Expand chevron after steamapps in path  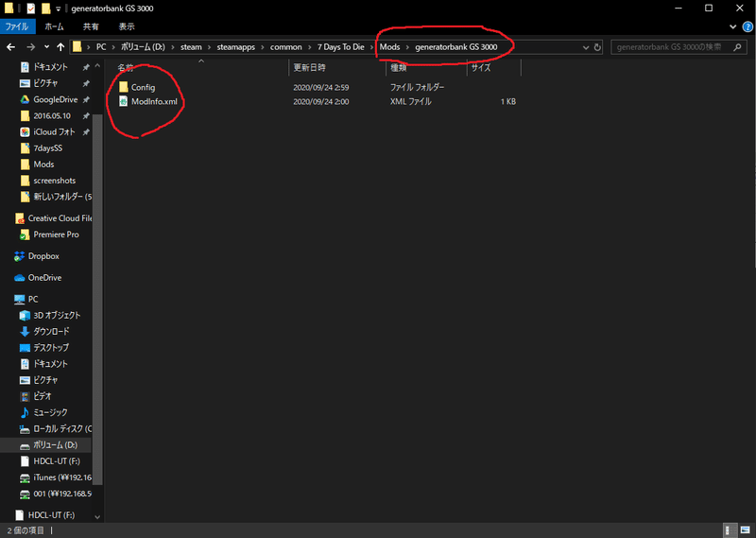point(263,47)
